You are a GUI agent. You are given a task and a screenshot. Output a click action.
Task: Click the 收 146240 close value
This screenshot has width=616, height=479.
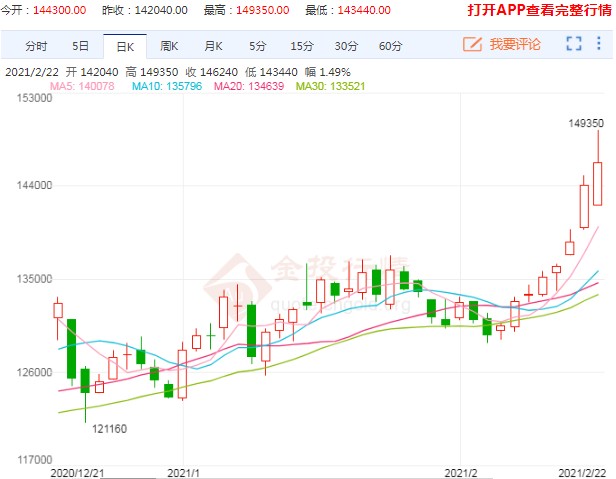212,72
